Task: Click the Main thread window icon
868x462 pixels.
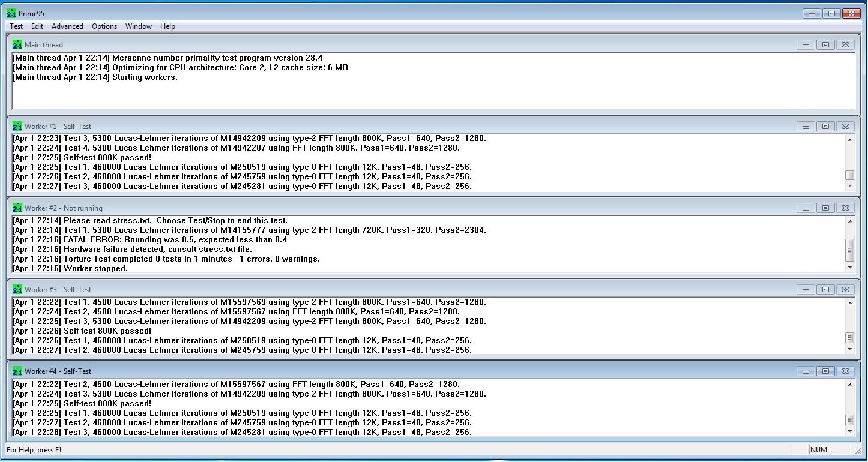Action: click(x=17, y=44)
